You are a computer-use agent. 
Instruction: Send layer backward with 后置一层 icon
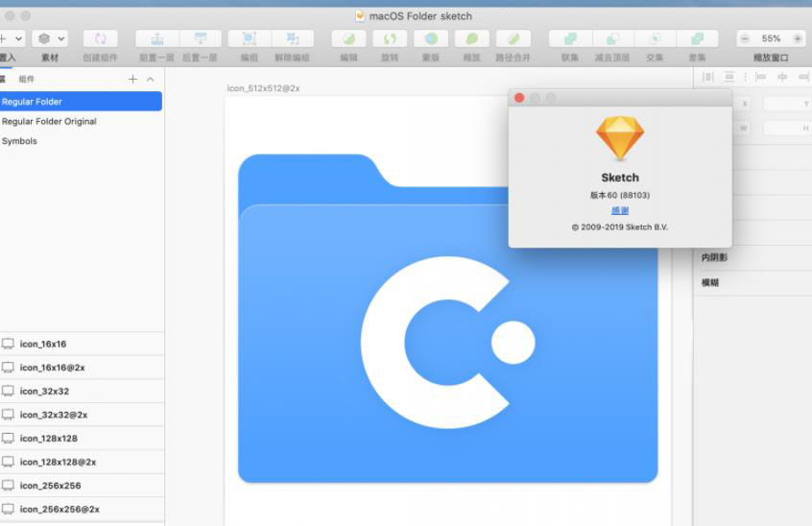pos(201,38)
